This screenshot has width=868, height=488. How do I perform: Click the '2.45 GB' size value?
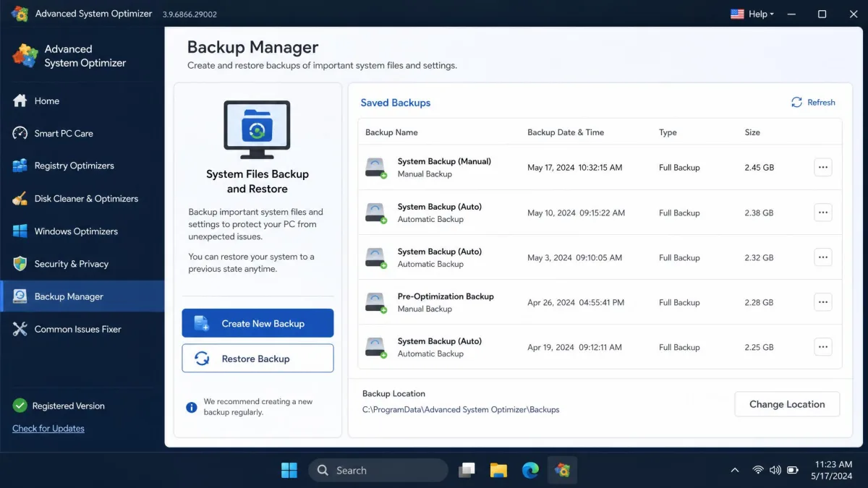click(759, 168)
